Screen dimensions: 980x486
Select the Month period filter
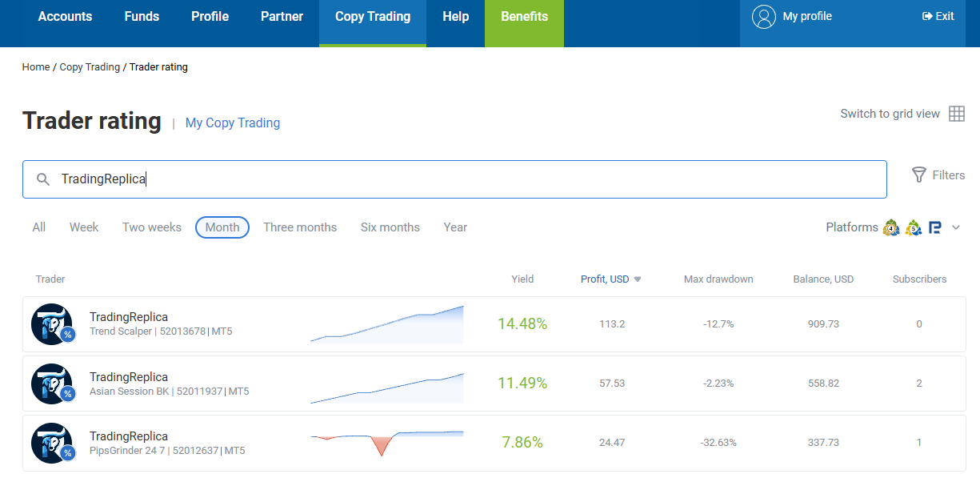point(222,227)
